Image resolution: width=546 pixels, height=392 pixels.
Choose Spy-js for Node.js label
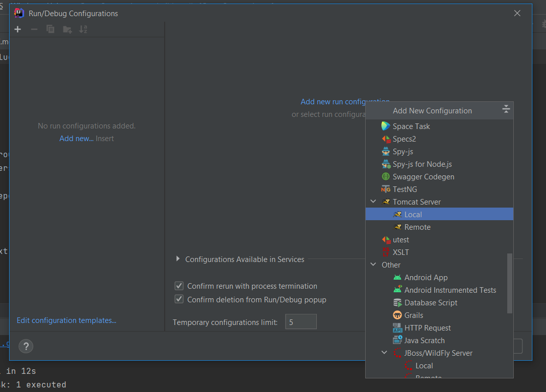click(422, 164)
